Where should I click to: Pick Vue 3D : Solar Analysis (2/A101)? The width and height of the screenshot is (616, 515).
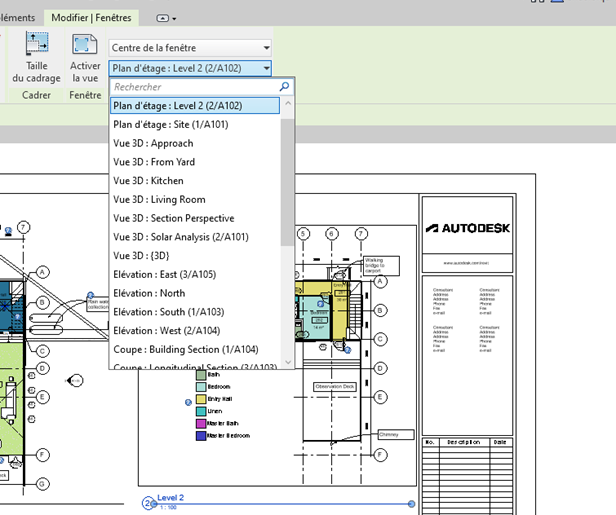click(181, 237)
